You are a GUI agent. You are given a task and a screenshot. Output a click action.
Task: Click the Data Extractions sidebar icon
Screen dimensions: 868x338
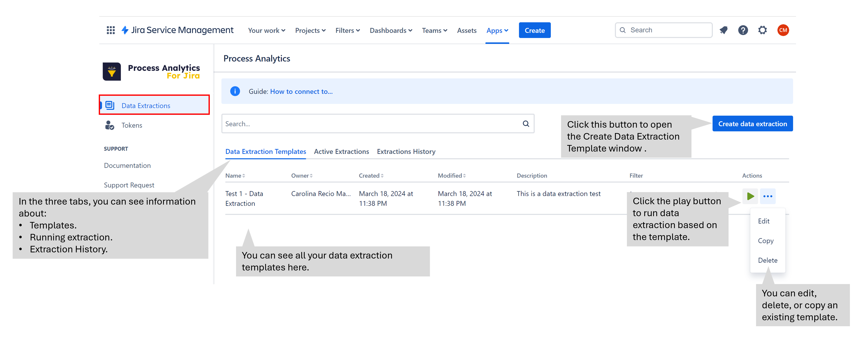pos(110,105)
